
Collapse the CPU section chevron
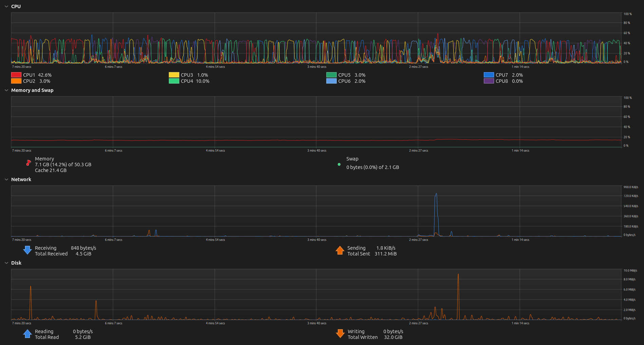click(6, 6)
